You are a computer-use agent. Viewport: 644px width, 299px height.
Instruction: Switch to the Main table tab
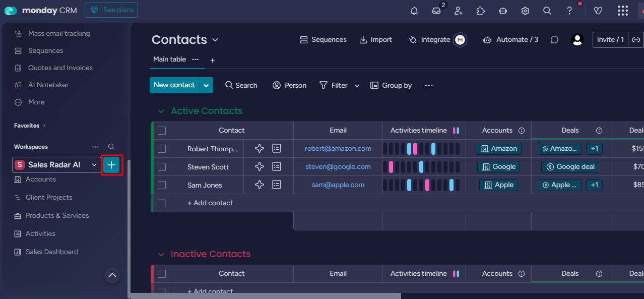[169, 59]
